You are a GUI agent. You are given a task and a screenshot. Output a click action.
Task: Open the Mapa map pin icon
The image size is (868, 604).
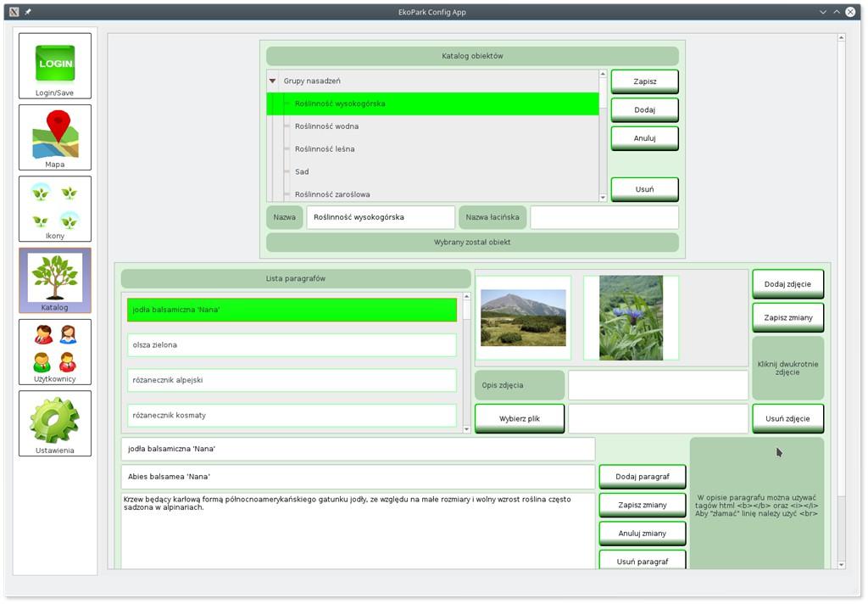tap(55, 137)
